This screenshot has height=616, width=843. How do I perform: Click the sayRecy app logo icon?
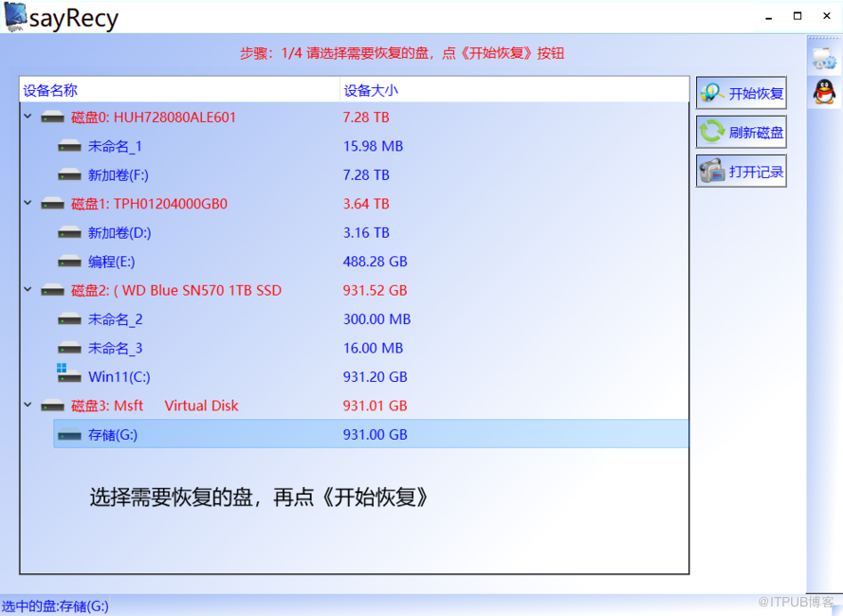[15, 17]
